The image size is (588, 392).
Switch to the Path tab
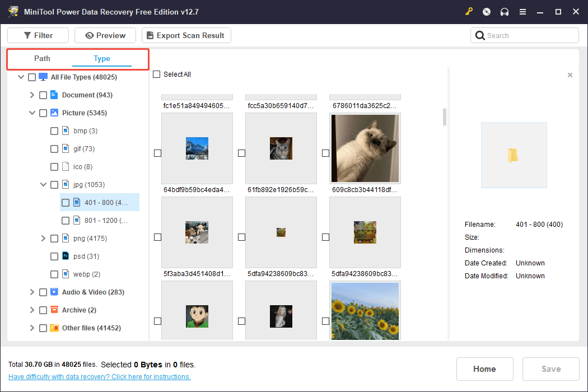coord(41,58)
